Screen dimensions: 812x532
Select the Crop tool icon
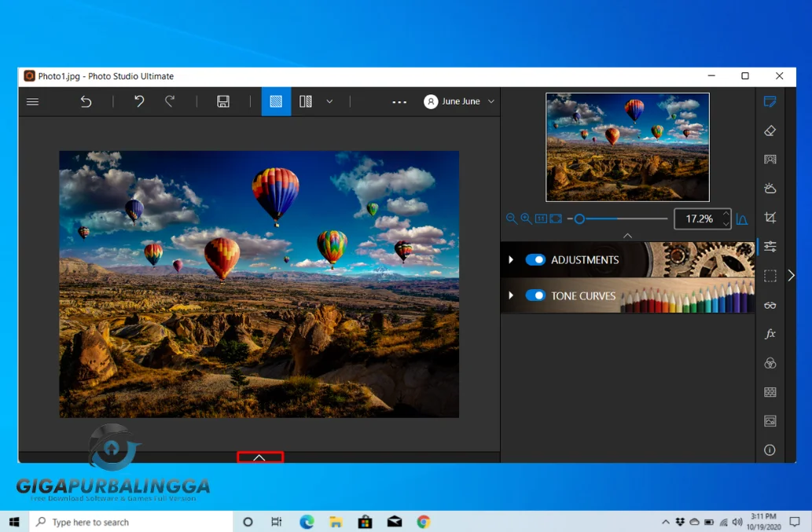tap(770, 218)
